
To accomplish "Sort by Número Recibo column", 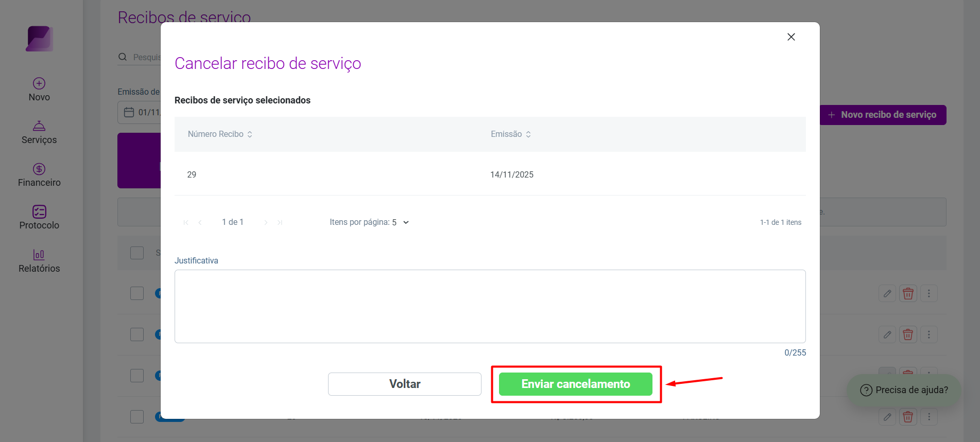I will tap(220, 134).
